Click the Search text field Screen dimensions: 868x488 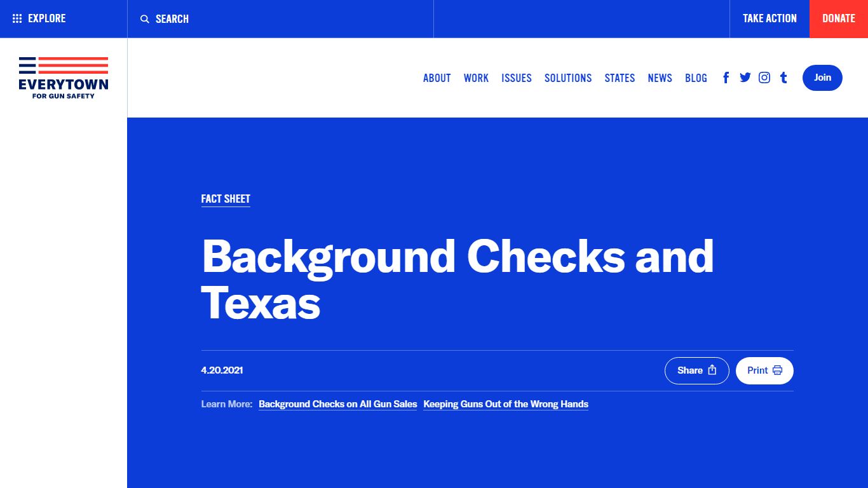pyautogui.click(x=280, y=19)
